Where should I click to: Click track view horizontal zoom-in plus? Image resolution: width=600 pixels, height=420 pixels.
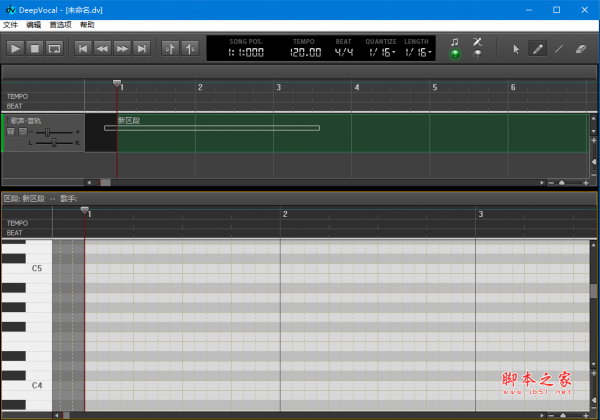pos(586,183)
